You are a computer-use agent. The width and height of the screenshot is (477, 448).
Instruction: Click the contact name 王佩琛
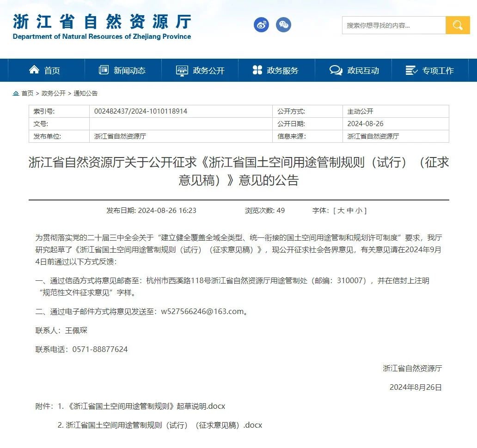pos(76,331)
